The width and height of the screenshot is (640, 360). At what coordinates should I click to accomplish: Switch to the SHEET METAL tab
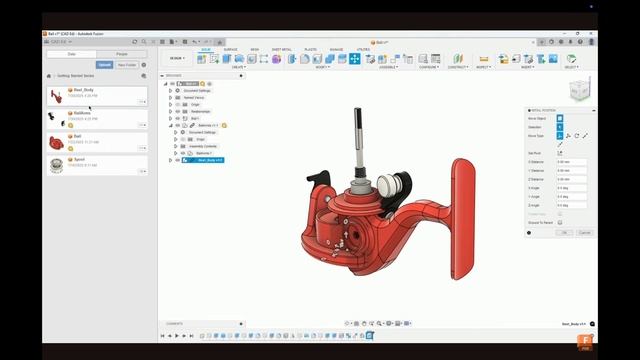point(282,49)
